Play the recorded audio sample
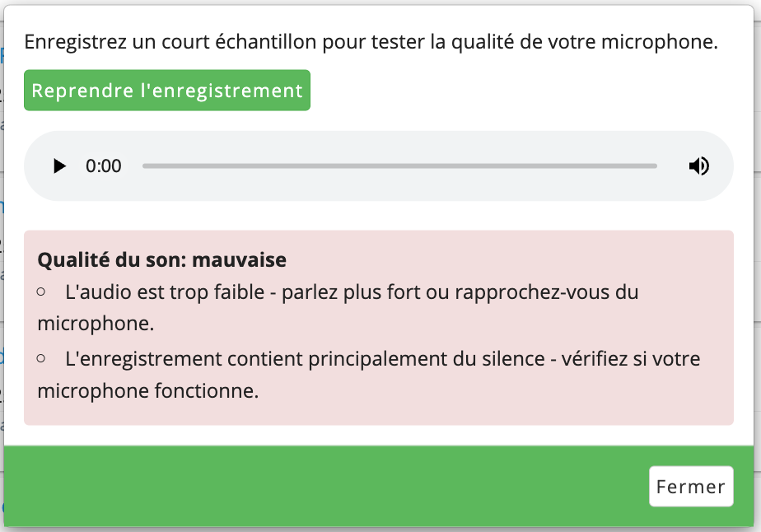Image resolution: width=761 pixels, height=532 pixels. pyautogui.click(x=59, y=166)
